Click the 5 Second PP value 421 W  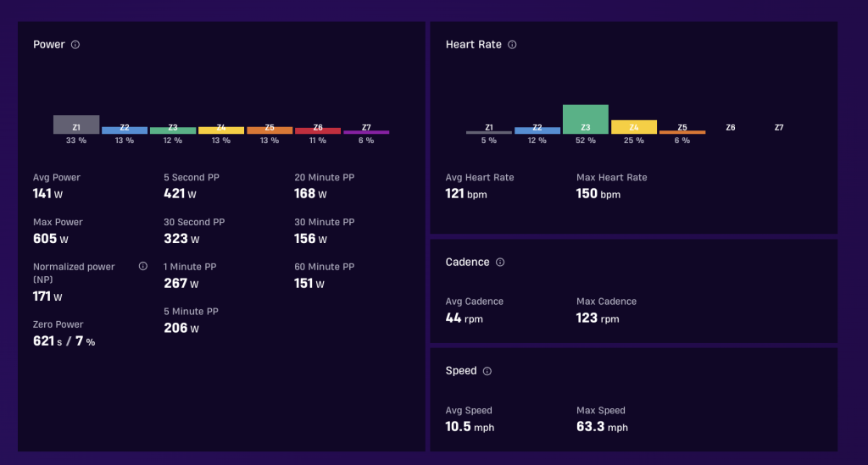[180, 194]
